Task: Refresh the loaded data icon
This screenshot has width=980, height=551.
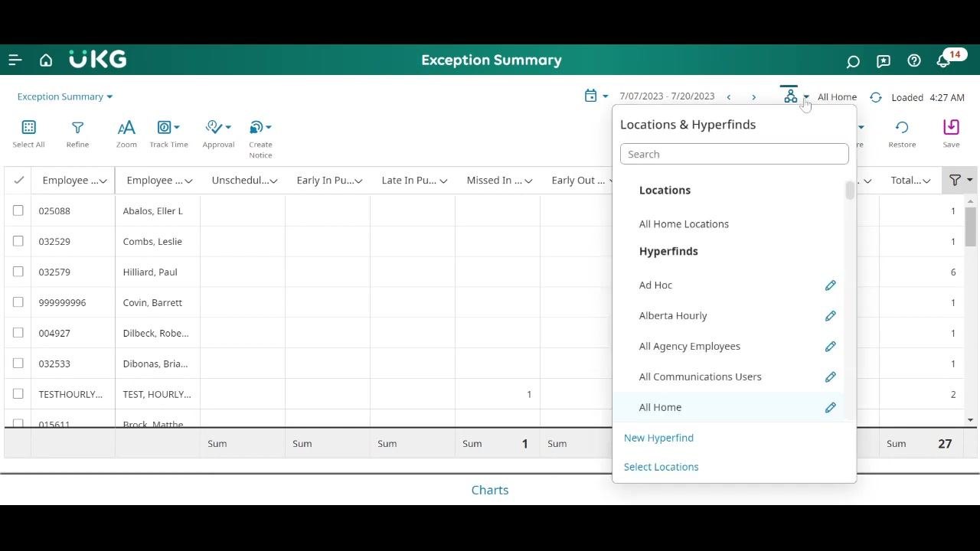Action: [876, 97]
